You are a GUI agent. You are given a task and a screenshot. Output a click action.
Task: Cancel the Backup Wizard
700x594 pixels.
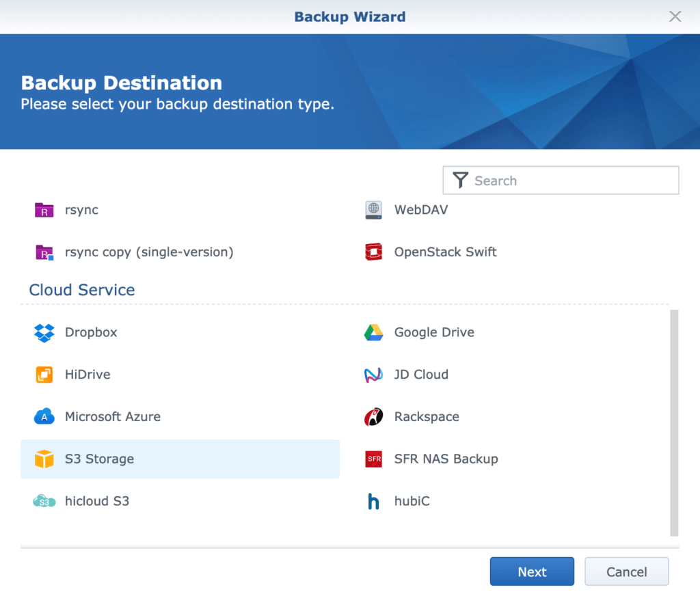pyautogui.click(x=626, y=572)
